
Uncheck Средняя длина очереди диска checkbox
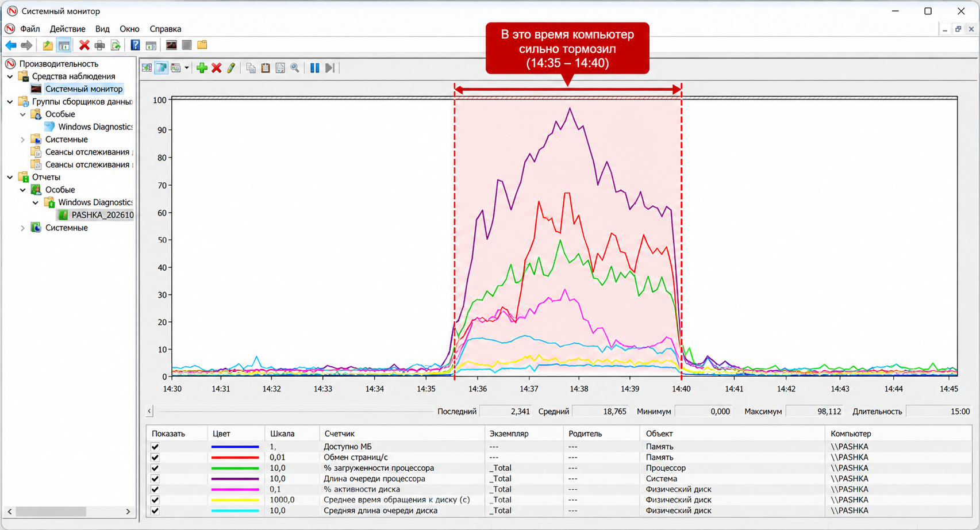pos(155,510)
